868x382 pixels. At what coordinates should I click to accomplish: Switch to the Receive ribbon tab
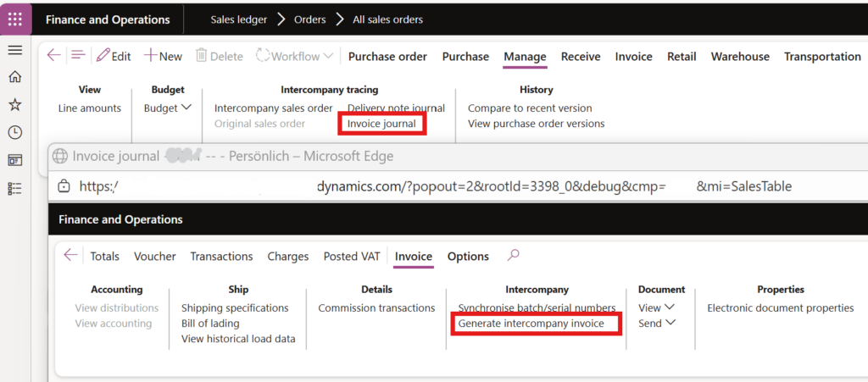point(580,57)
